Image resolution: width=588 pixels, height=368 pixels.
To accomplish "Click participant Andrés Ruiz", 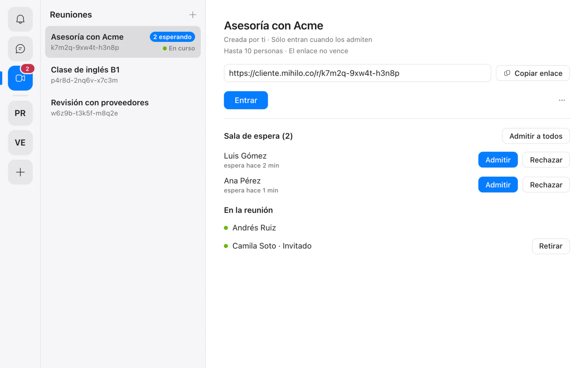I will pos(254,228).
